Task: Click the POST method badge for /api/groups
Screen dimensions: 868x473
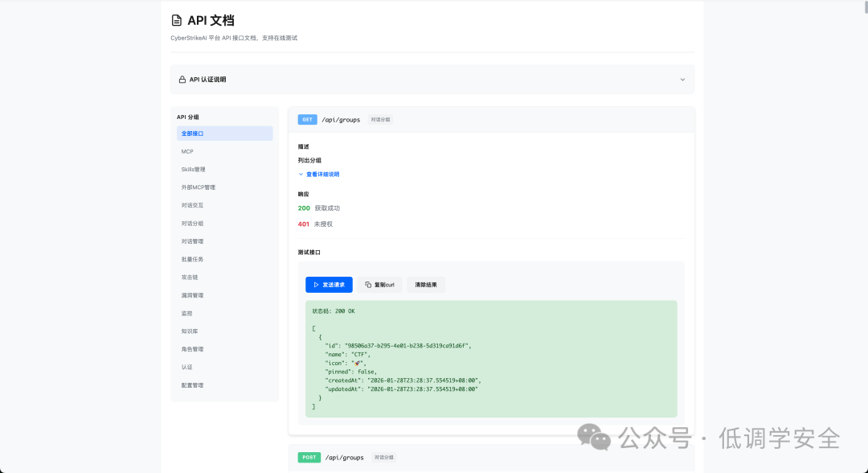Action: 309,458
